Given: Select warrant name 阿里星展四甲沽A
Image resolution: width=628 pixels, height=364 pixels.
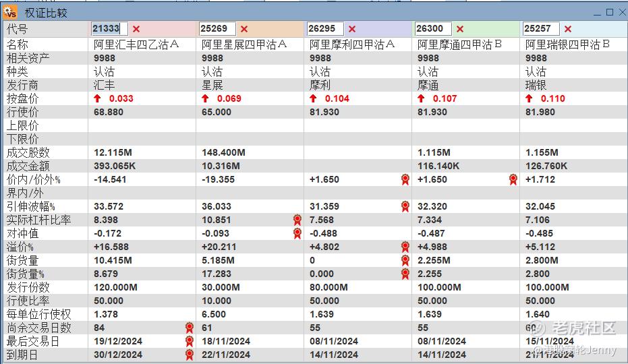Looking at the screenshot, I should tap(244, 44).
